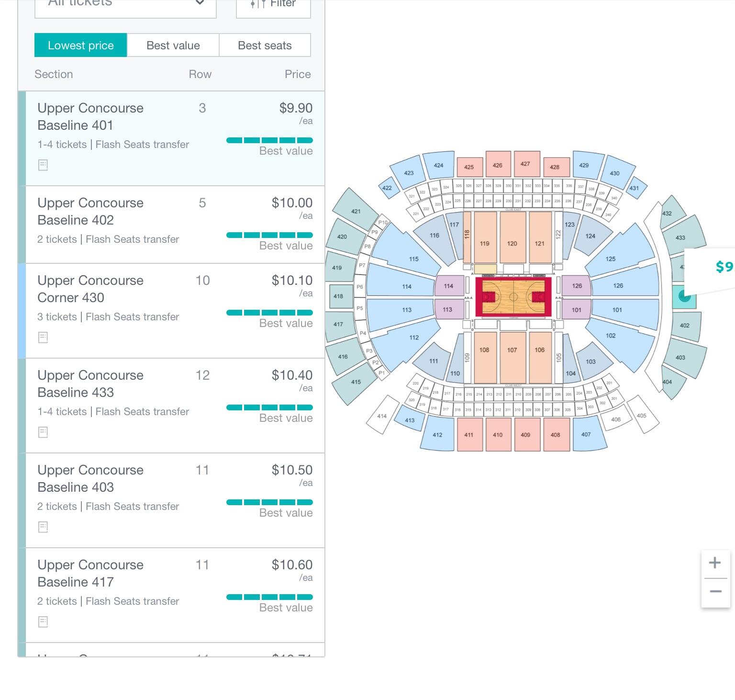The width and height of the screenshot is (735, 700).
Task: Zoom out of the seating map
Action: pos(715,592)
